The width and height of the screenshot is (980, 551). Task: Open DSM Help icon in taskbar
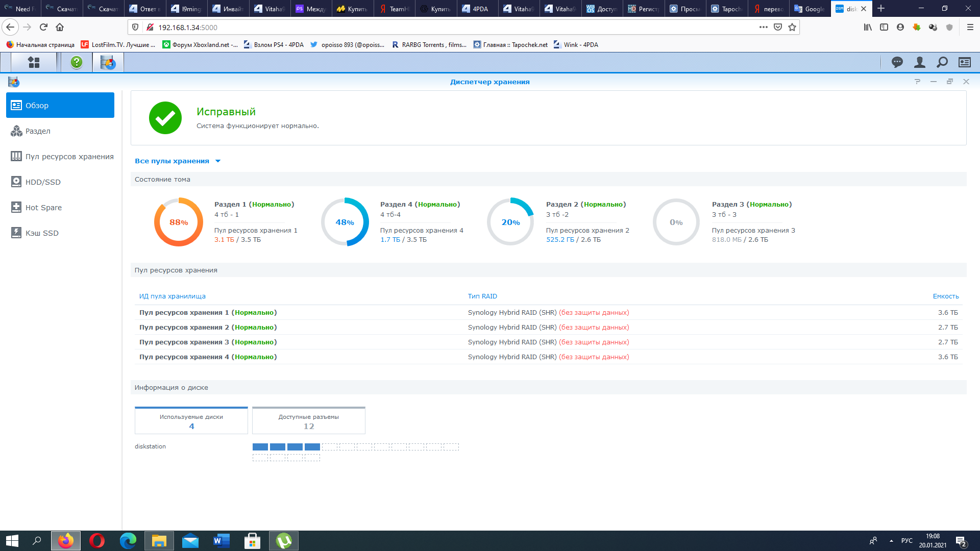point(77,62)
